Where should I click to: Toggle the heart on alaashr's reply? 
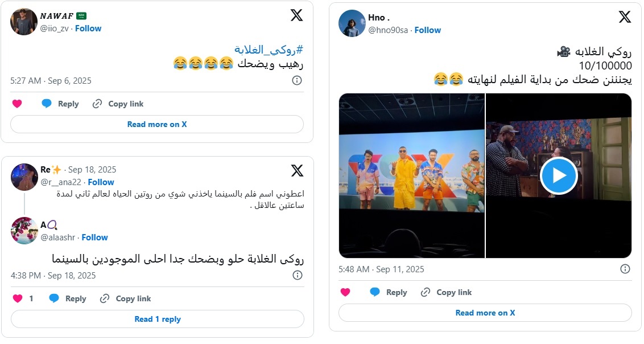pyautogui.click(x=18, y=298)
